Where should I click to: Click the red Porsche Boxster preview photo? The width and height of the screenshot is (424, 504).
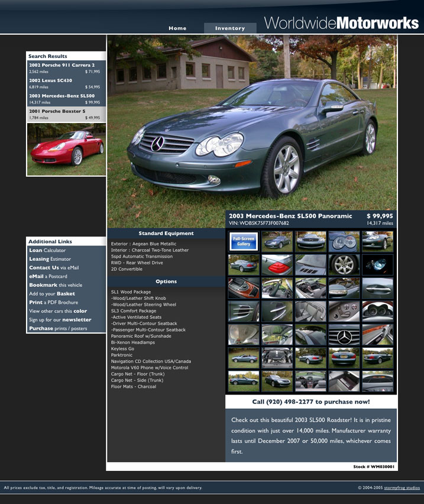click(x=66, y=150)
